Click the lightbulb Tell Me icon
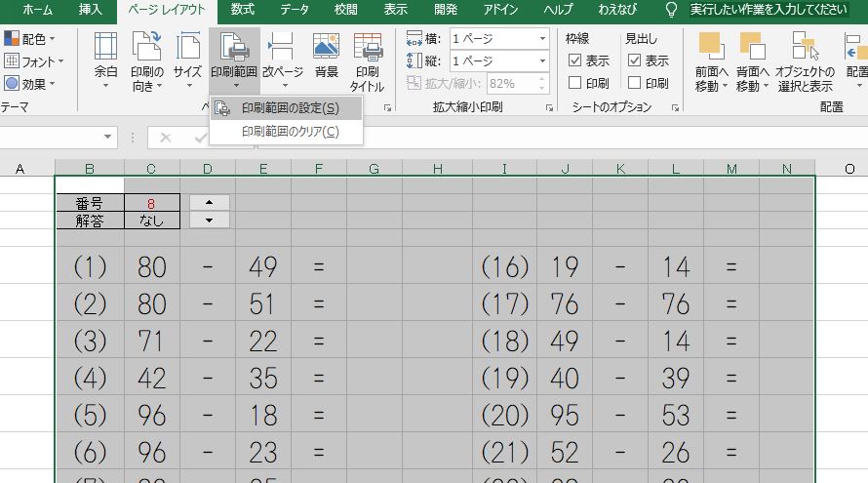Image resolution: width=868 pixels, height=483 pixels. click(670, 10)
